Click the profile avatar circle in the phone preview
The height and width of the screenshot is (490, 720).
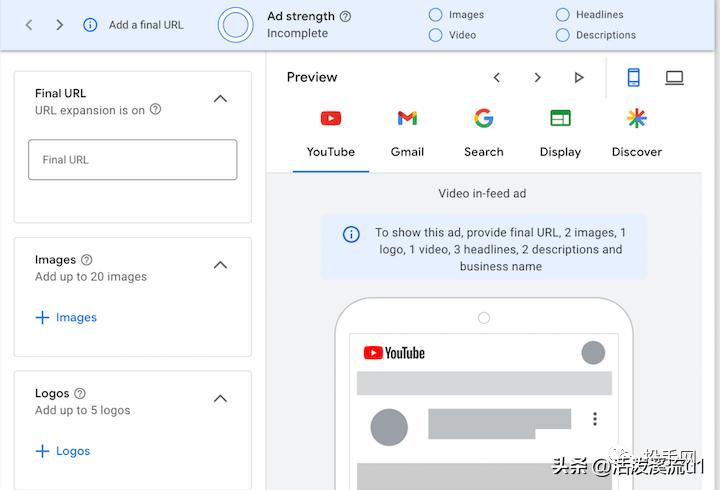click(x=593, y=353)
